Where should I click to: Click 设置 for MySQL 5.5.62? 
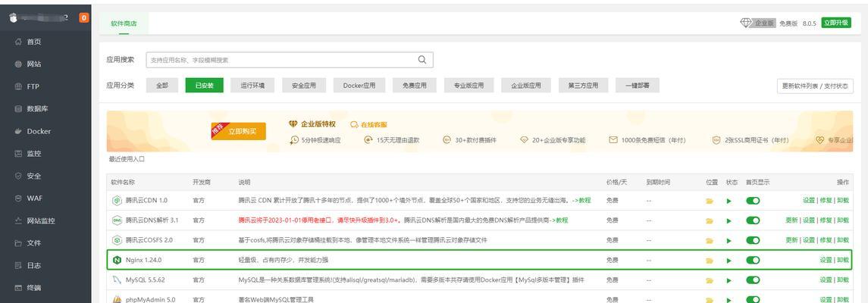click(826, 280)
